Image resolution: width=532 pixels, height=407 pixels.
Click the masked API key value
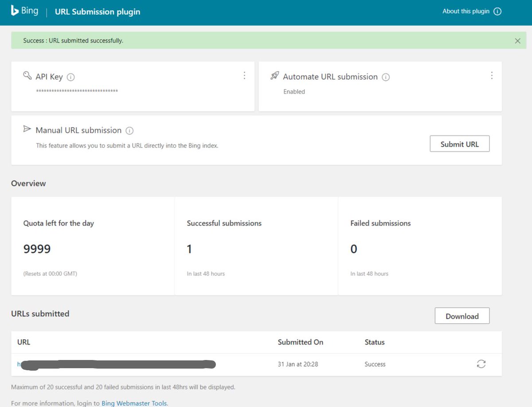[x=77, y=91]
